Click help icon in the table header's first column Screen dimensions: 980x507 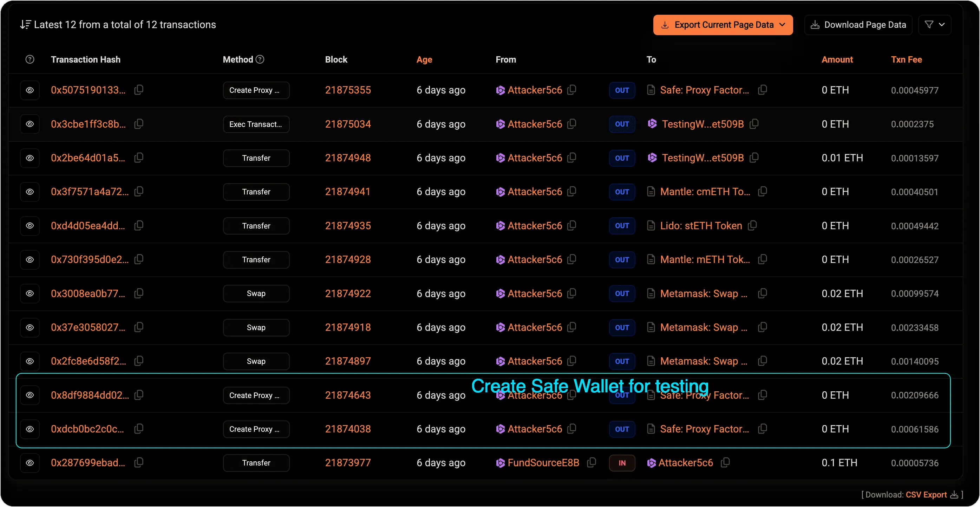[x=30, y=59]
